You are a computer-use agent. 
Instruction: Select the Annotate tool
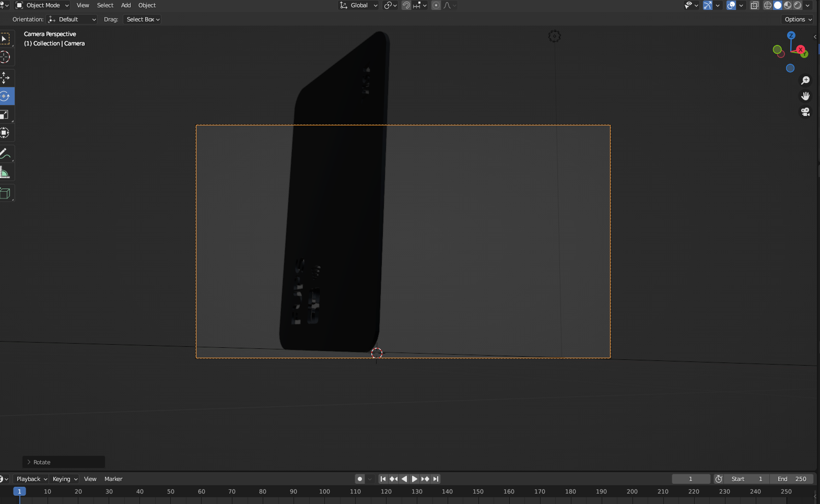[5, 154]
